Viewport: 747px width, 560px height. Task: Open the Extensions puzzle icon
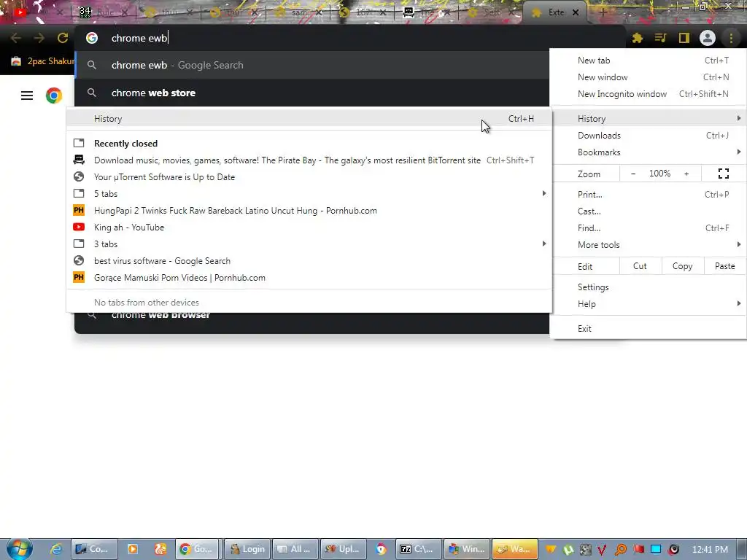(638, 38)
